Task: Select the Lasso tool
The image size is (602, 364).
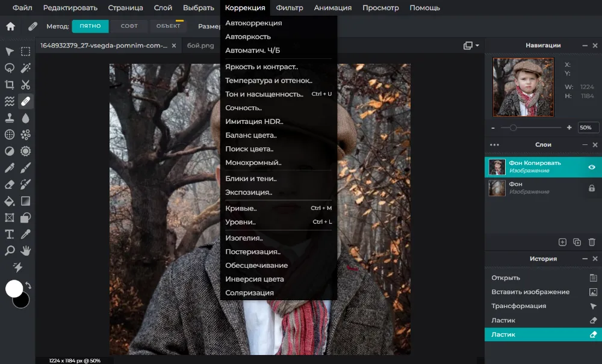Action: click(x=10, y=68)
